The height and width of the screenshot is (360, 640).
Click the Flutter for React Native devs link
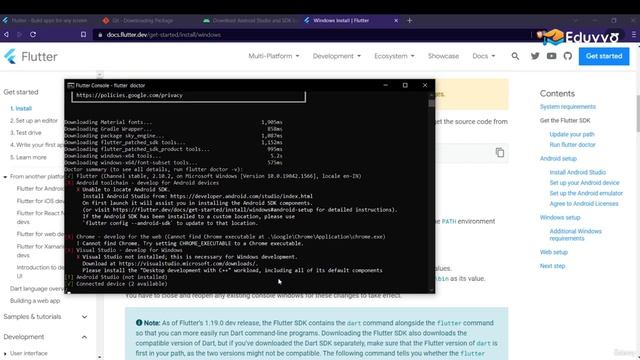click(x=40, y=217)
